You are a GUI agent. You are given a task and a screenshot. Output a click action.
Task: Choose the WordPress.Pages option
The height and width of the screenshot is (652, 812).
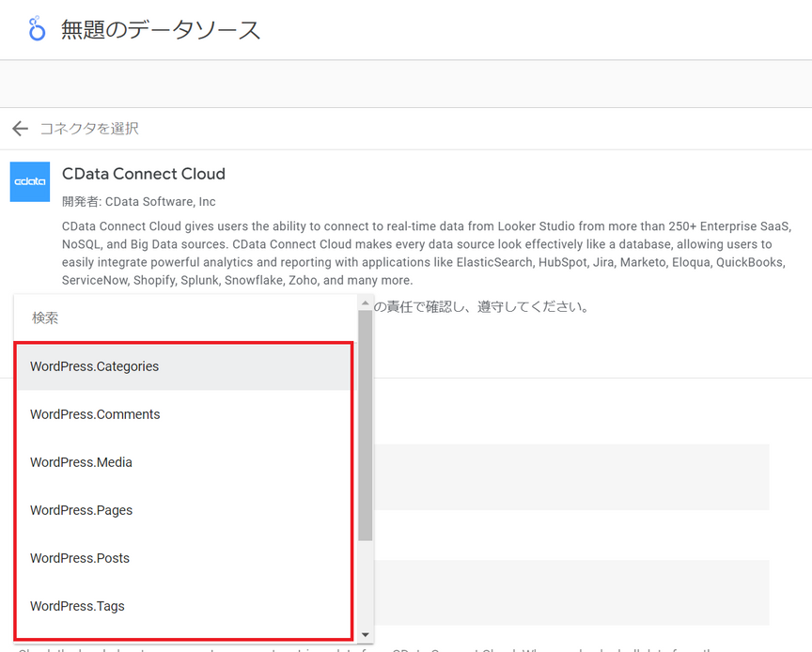point(184,510)
